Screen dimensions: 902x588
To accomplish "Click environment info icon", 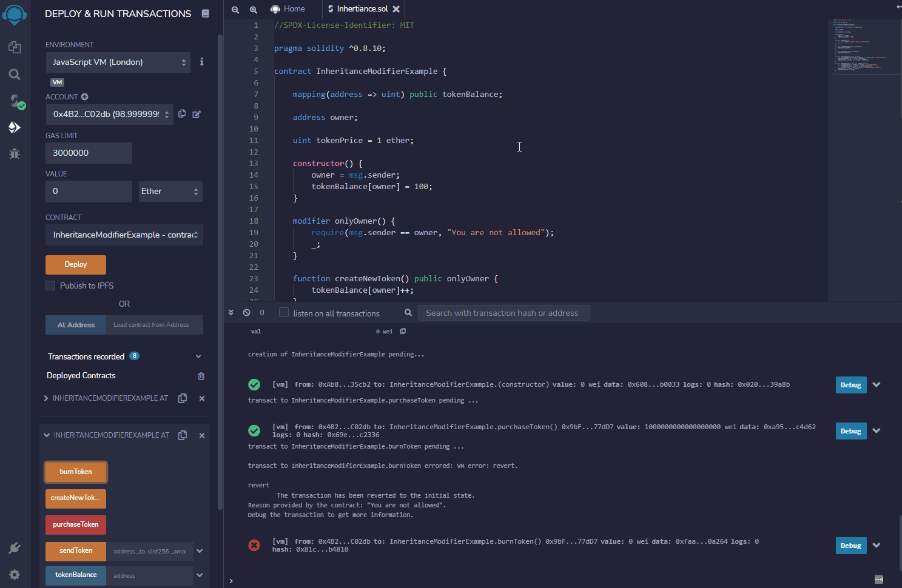I will click(201, 62).
